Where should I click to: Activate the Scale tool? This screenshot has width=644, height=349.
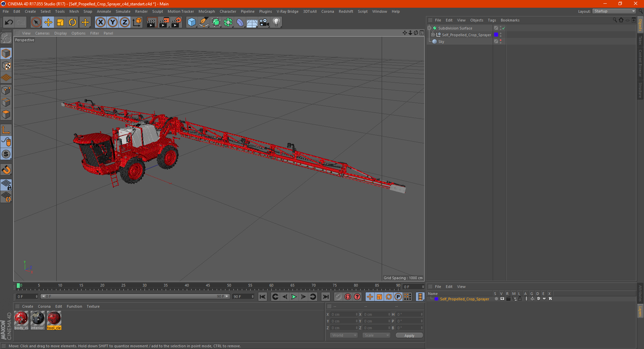coord(60,22)
